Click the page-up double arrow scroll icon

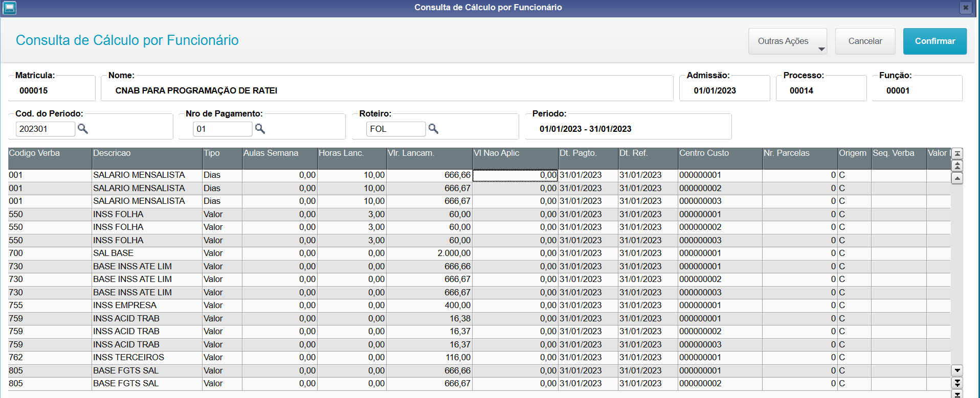coord(957,166)
